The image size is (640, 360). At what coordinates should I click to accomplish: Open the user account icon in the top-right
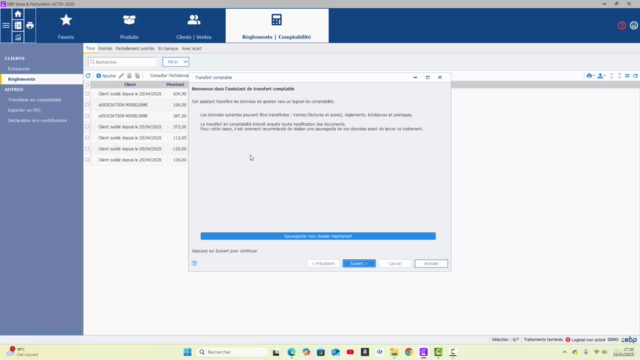point(633,25)
